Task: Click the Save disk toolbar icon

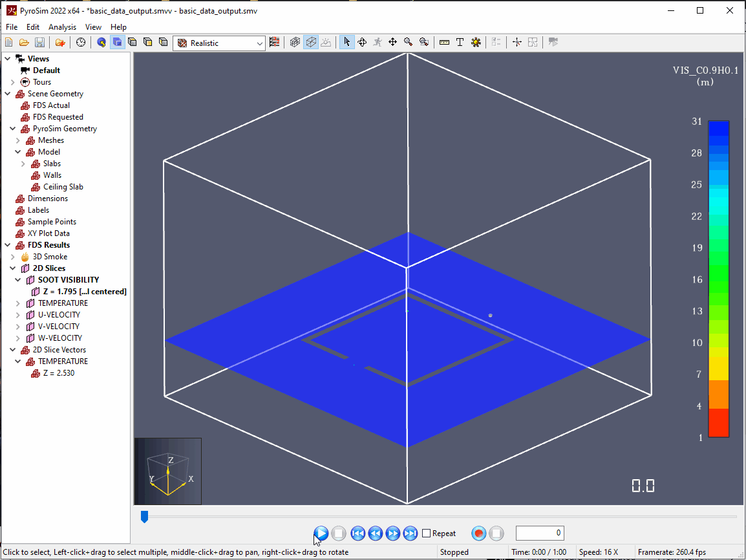Action: tap(39, 42)
